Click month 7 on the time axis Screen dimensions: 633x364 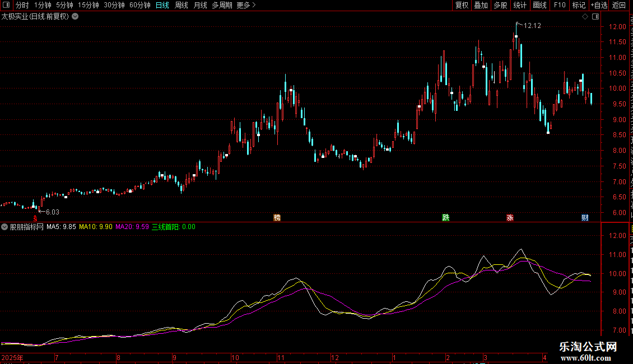click(x=57, y=357)
